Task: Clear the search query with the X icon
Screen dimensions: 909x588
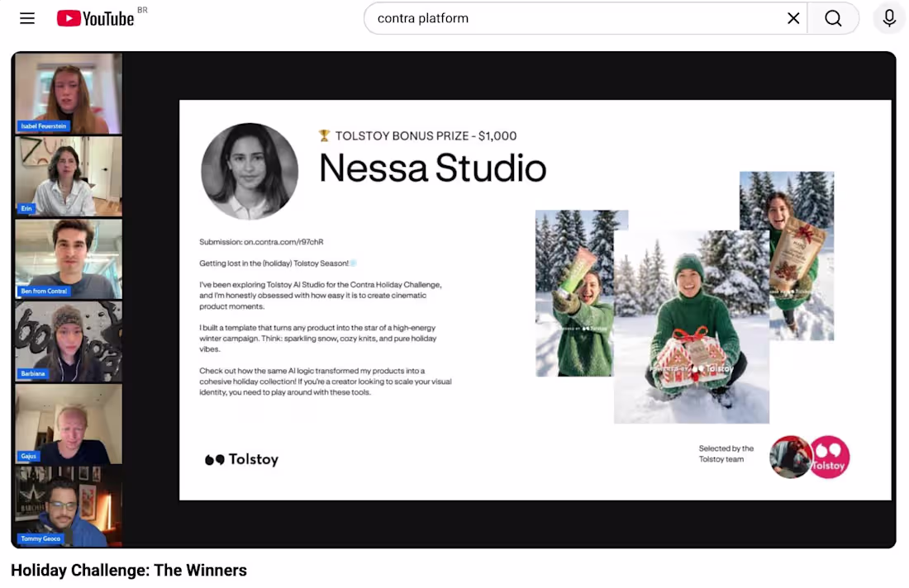Action: pyautogui.click(x=793, y=17)
